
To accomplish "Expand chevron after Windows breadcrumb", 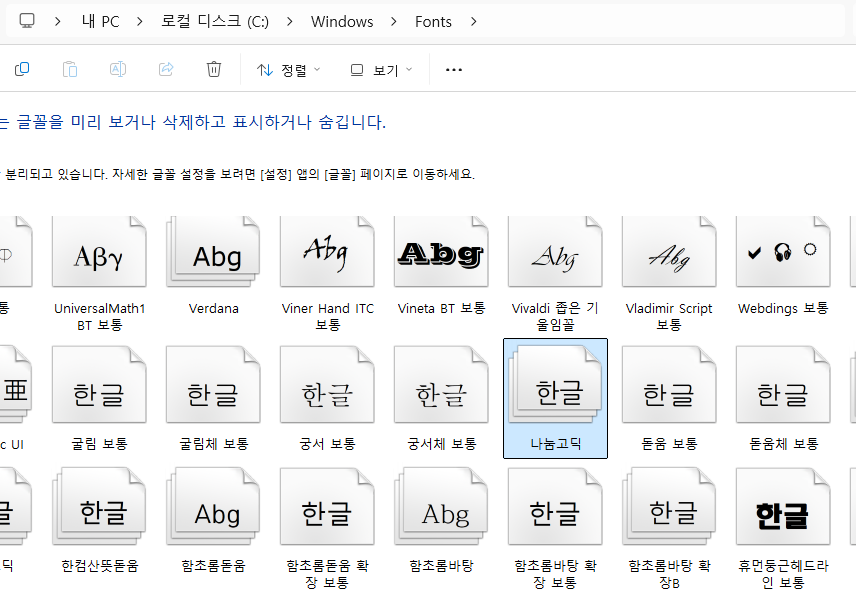I will click(x=394, y=21).
